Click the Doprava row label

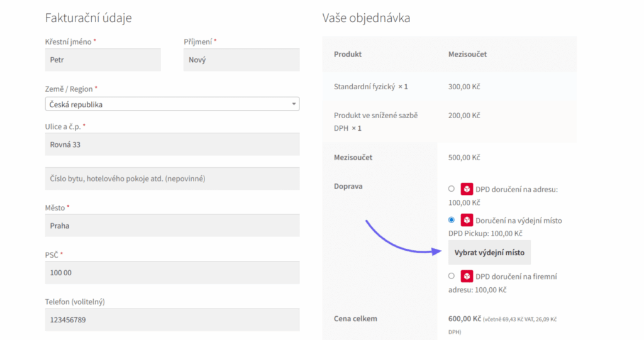click(348, 186)
